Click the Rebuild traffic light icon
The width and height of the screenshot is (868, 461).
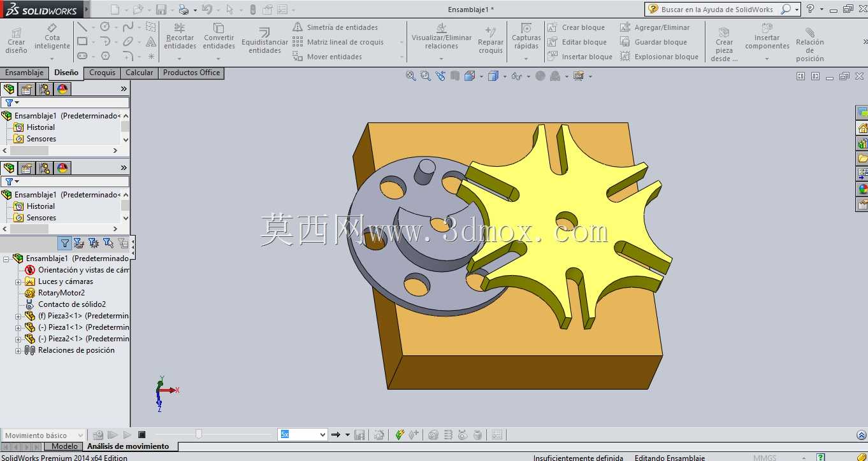[x=252, y=10]
